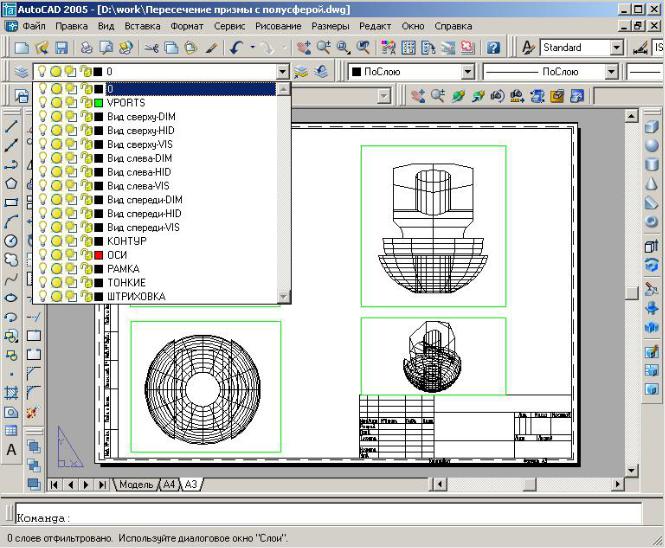The width and height of the screenshot is (665, 548).
Task: Select the Box solid tool
Action: click(x=651, y=126)
